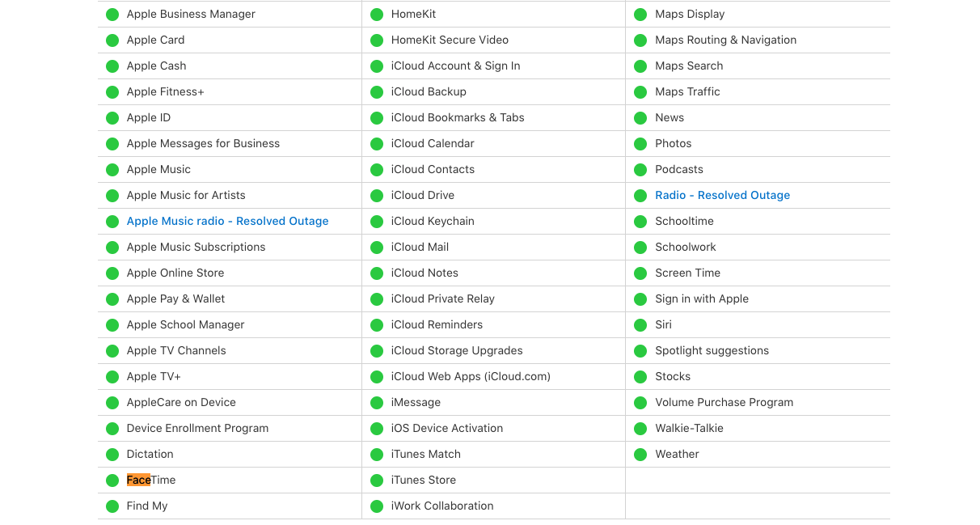980x525 pixels.
Task: Click the green status dot beside Apple Business Manager
Action: point(112,15)
